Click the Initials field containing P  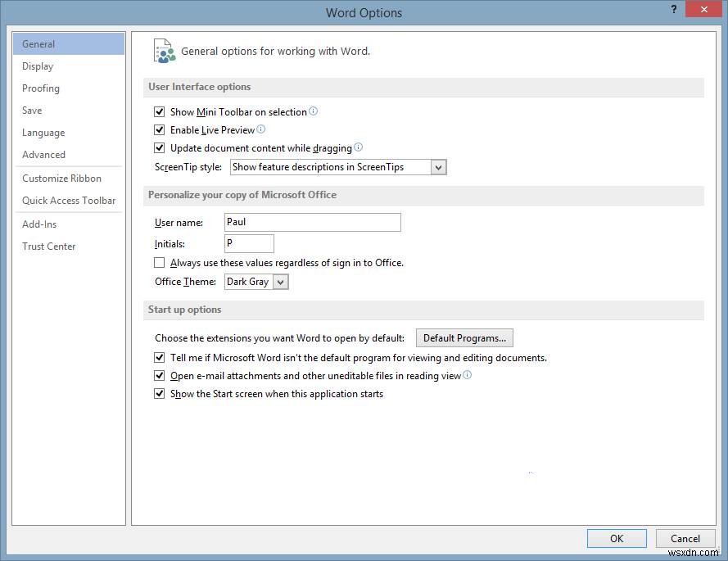tap(249, 243)
